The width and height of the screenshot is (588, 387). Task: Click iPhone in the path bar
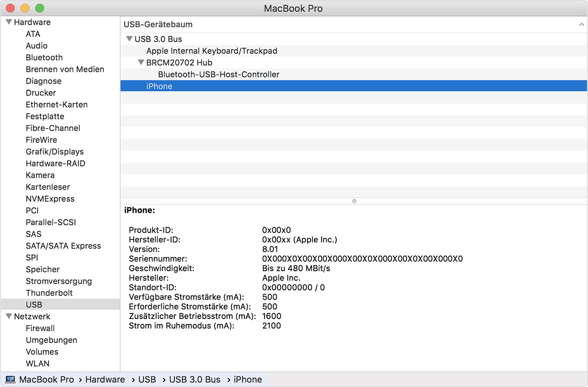click(x=248, y=380)
